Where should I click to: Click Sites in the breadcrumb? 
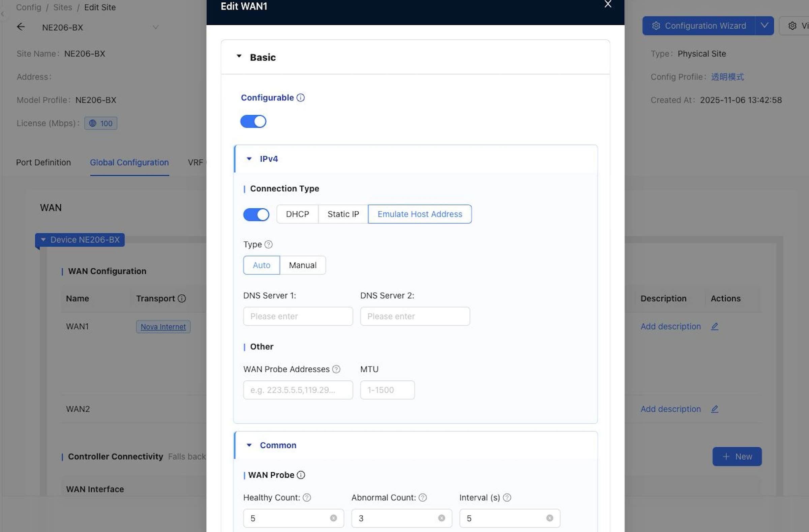pos(63,7)
